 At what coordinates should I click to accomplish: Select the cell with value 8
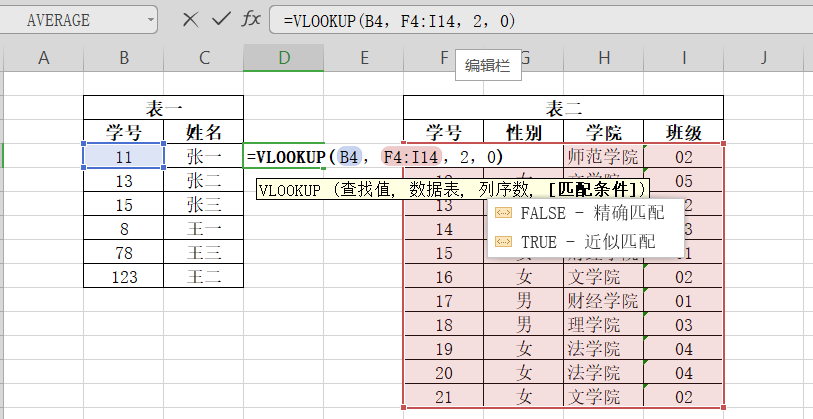point(124,228)
